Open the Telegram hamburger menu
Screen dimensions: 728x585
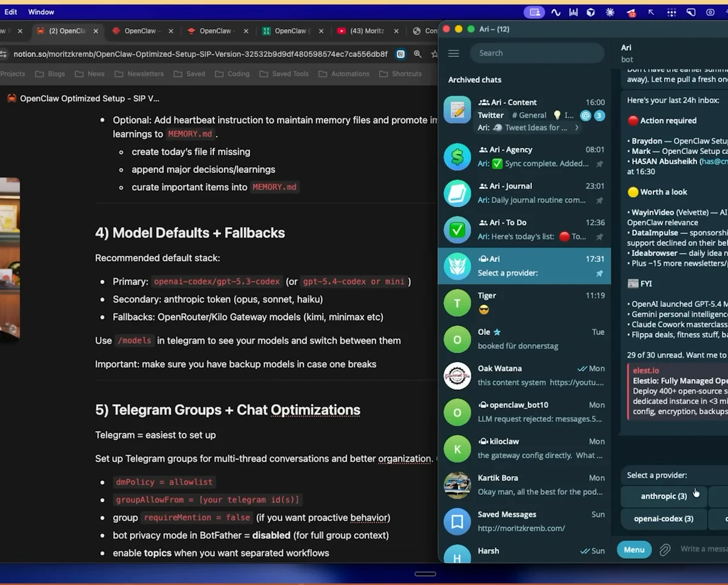pos(453,53)
